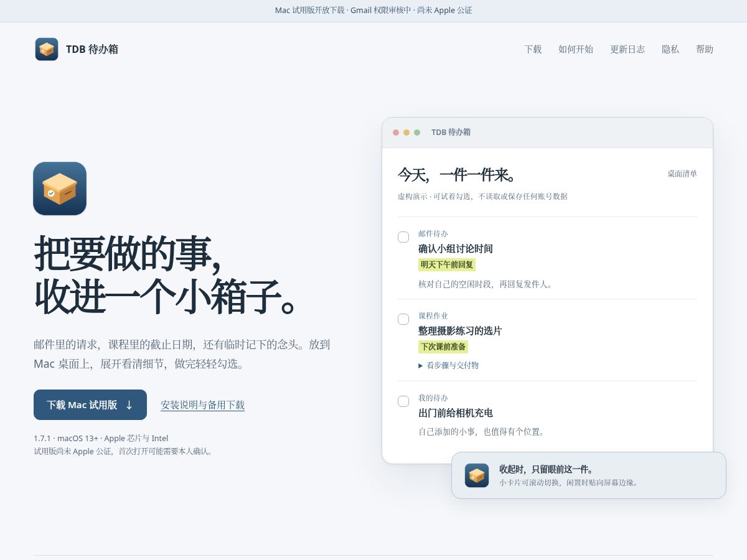Viewport: 747px width, 560px height.
Task: Click the large box app icon above headline
Action: [x=60, y=189]
